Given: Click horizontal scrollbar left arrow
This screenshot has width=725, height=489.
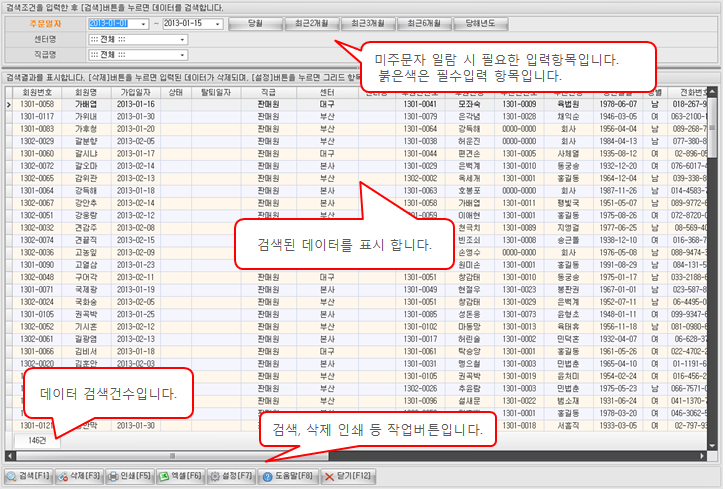Looking at the screenshot, I should tap(10, 456).
